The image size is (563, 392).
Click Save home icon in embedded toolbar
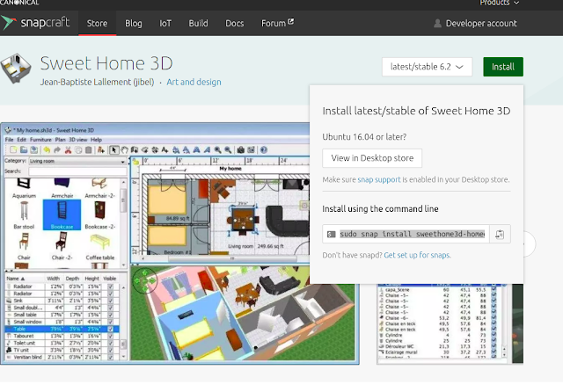(x=34, y=150)
